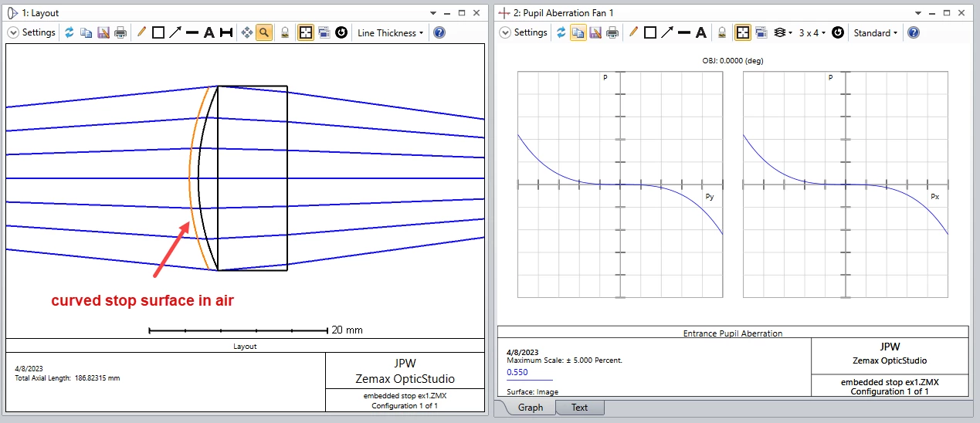Viewport: 980px width, 423px height.
Task: Copy the Pupil Aberration Fan graphic
Action: pyautogui.click(x=578, y=32)
